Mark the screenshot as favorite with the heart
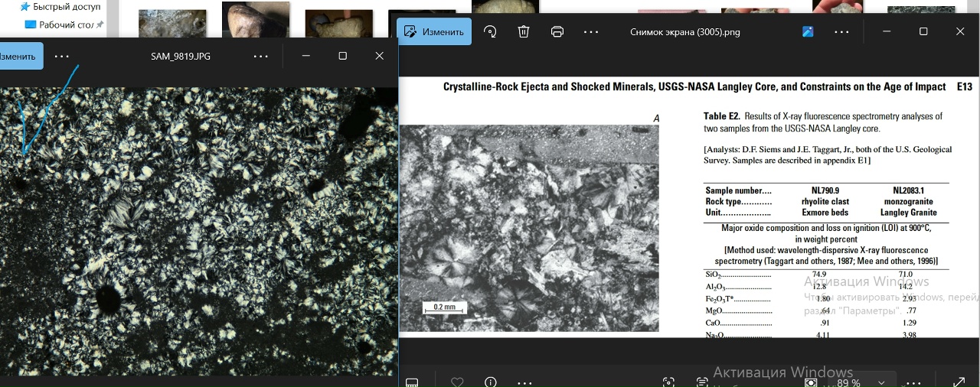Screen dimensions: 980x387 [x=457, y=382]
